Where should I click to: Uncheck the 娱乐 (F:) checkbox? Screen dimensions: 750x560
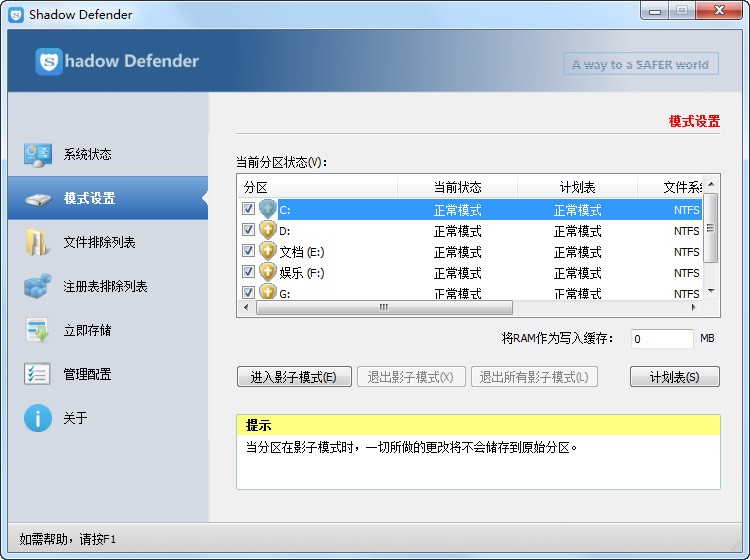(x=248, y=272)
